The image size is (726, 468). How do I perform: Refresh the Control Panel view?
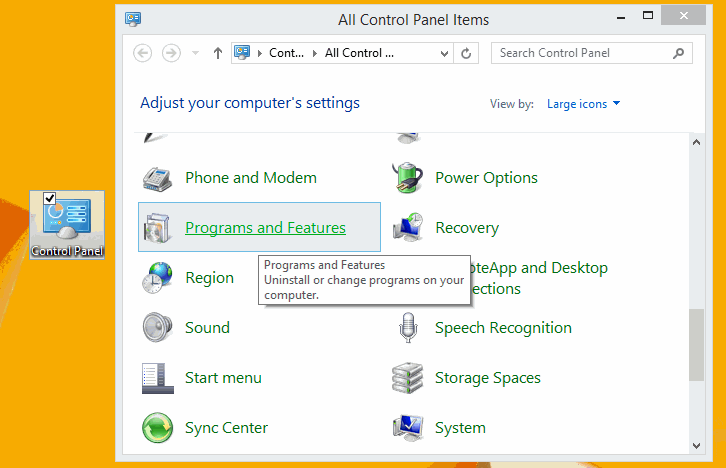[x=466, y=53]
